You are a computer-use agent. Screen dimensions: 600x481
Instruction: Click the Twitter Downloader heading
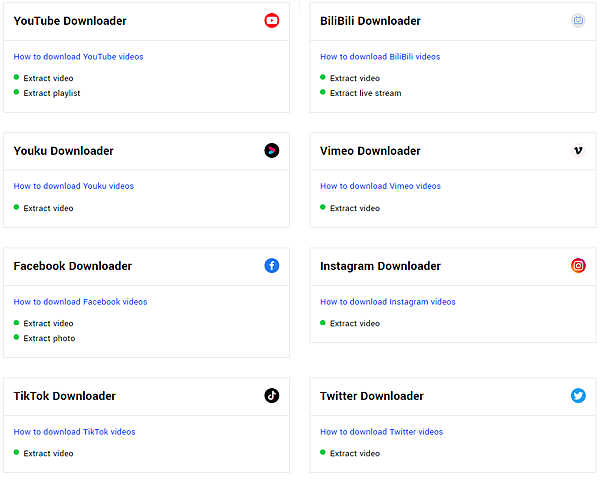tap(372, 396)
